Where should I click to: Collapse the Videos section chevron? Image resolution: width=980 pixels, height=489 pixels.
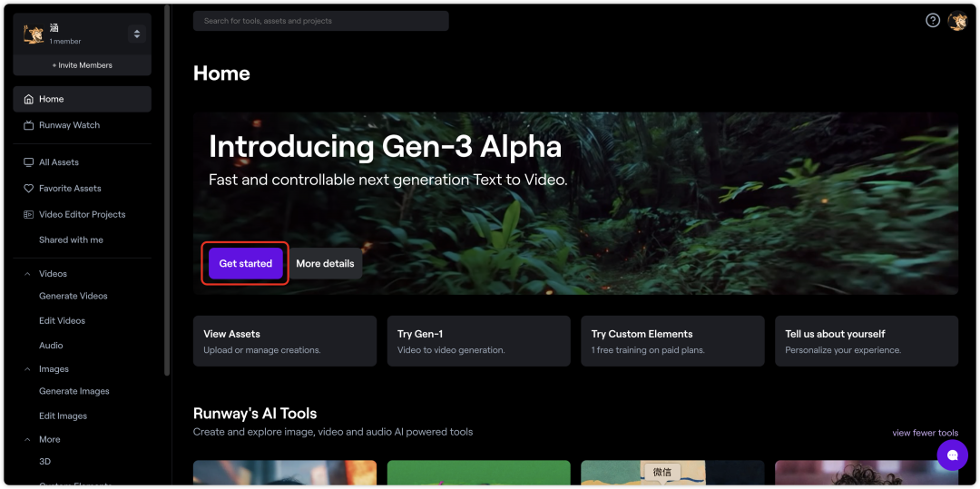click(27, 274)
